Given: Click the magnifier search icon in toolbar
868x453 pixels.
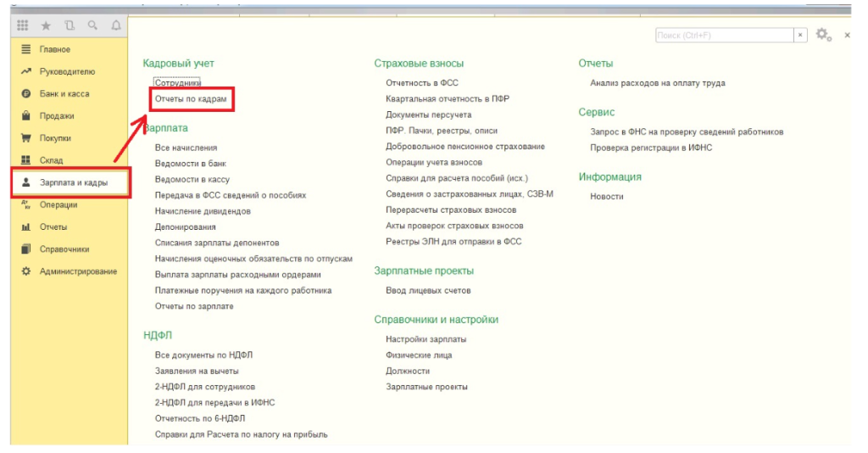Looking at the screenshot, I should coord(92,25).
